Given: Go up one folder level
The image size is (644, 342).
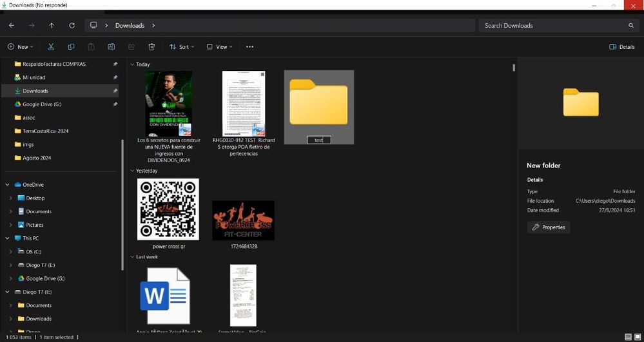Looking at the screenshot, I should coord(52,26).
